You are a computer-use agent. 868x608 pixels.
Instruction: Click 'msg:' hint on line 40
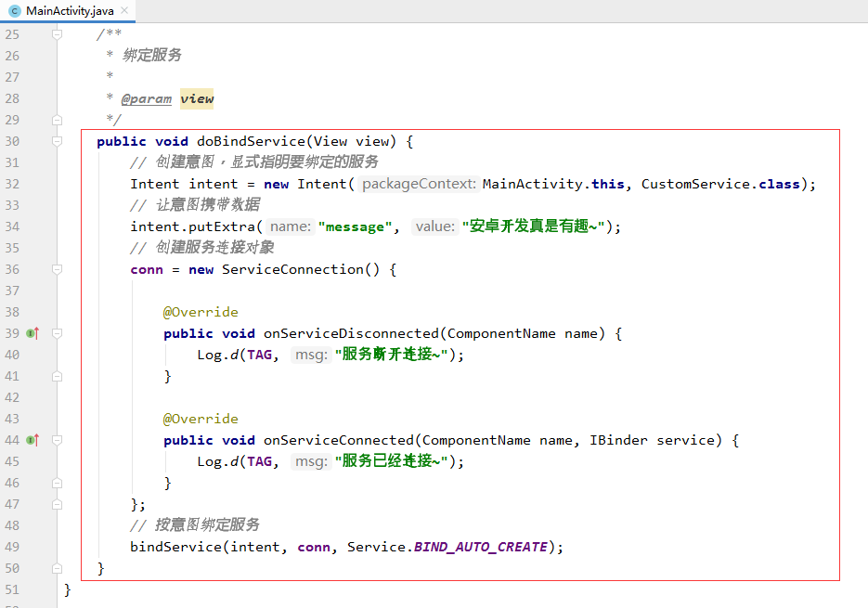point(311,355)
